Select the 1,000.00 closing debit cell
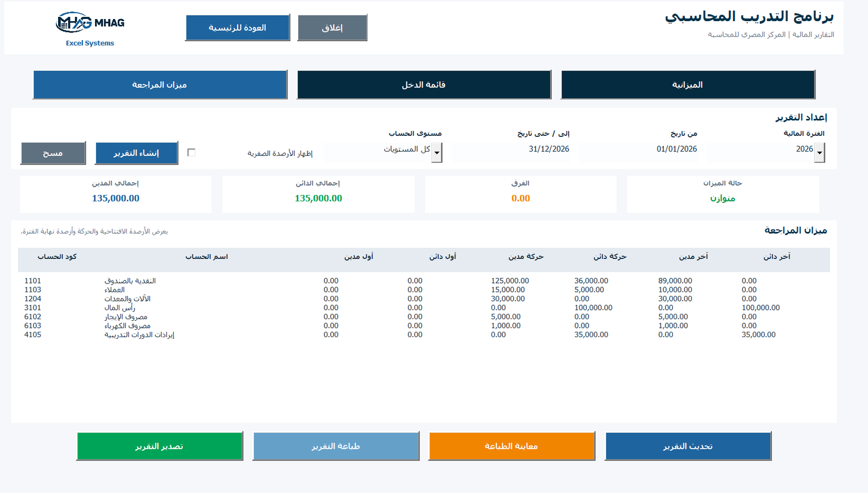 pos(673,326)
